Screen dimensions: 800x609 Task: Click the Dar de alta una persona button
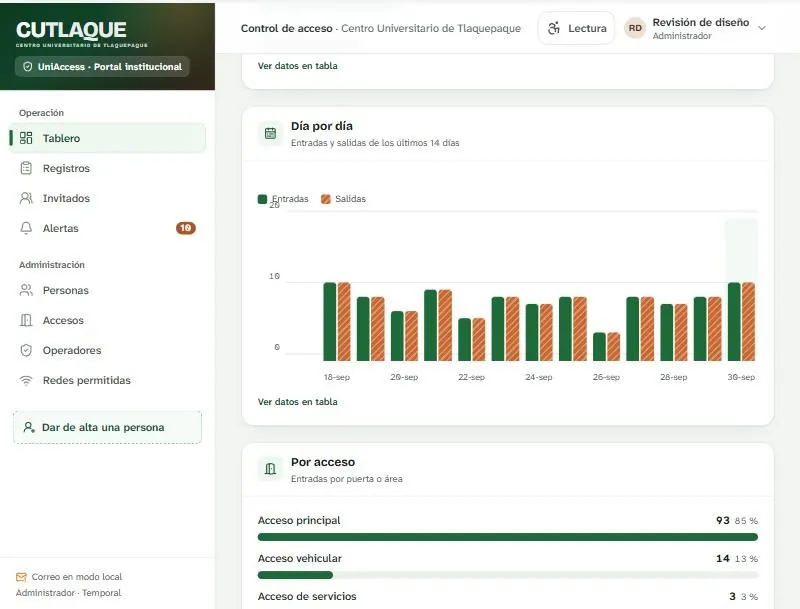coord(108,427)
